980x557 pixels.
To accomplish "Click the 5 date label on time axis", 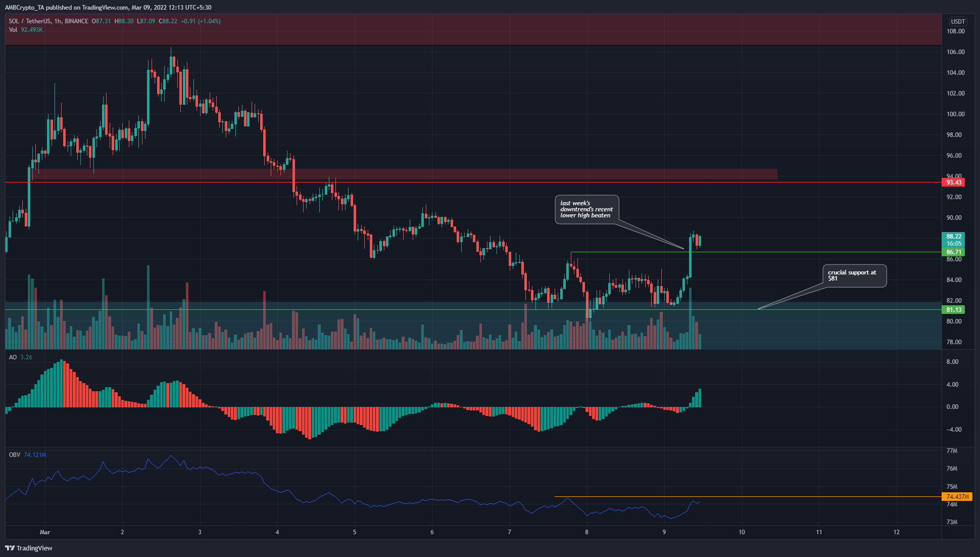I will (x=355, y=532).
